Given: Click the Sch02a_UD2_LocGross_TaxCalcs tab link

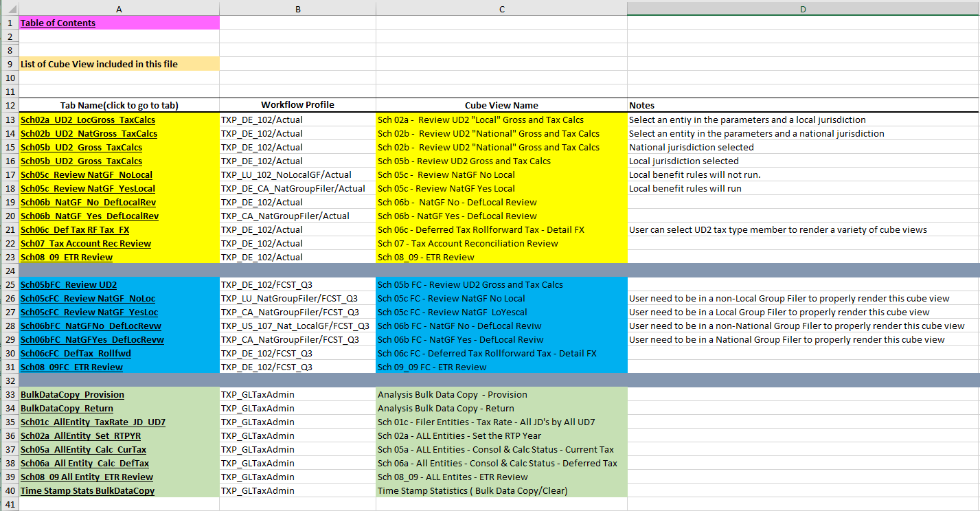Looking at the screenshot, I should pos(89,120).
